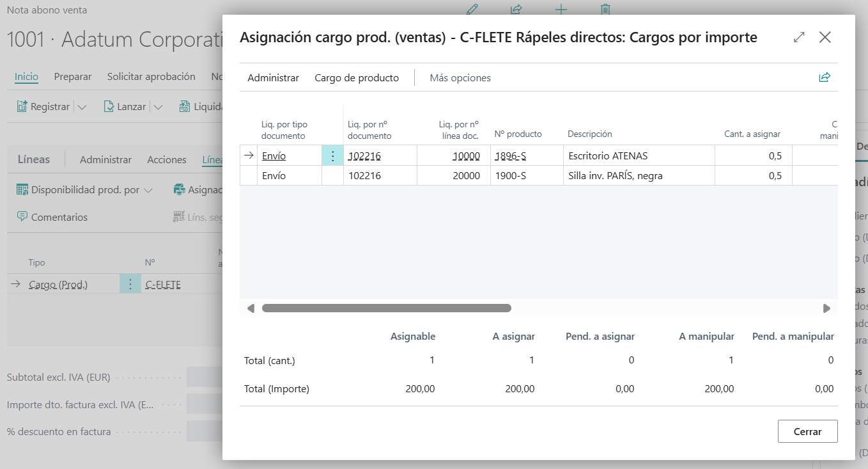Expand the dialog to full screen

click(799, 38)
